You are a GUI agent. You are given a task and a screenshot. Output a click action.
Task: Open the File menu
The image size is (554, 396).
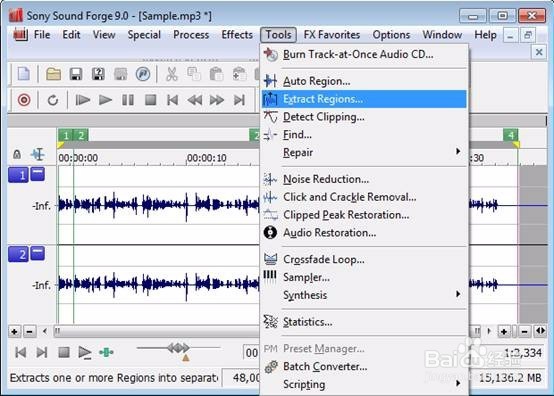[42, 35]
